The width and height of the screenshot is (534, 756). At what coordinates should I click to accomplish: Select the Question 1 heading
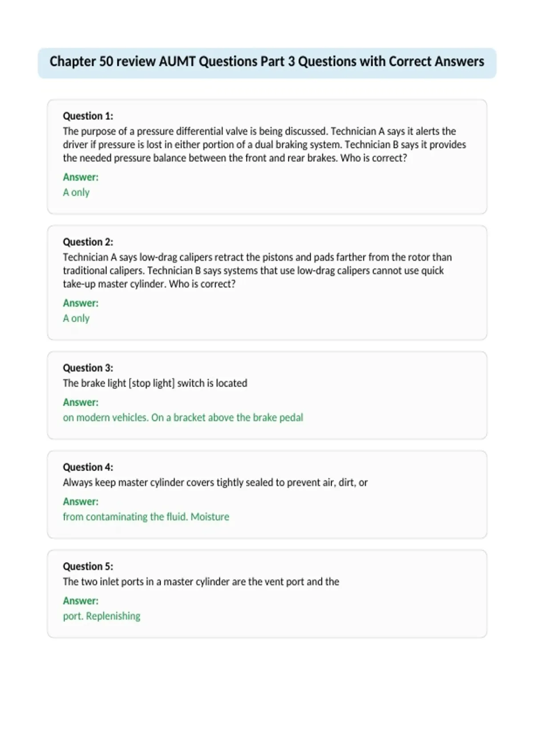tap(88, 116)
